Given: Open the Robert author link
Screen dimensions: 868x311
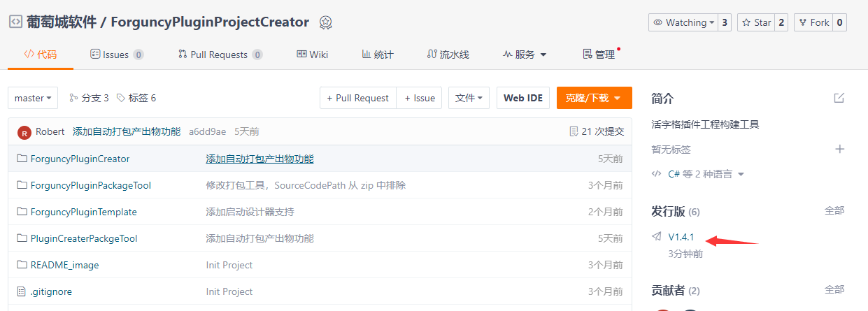Looking at the screenshot, I should point(50,131).
